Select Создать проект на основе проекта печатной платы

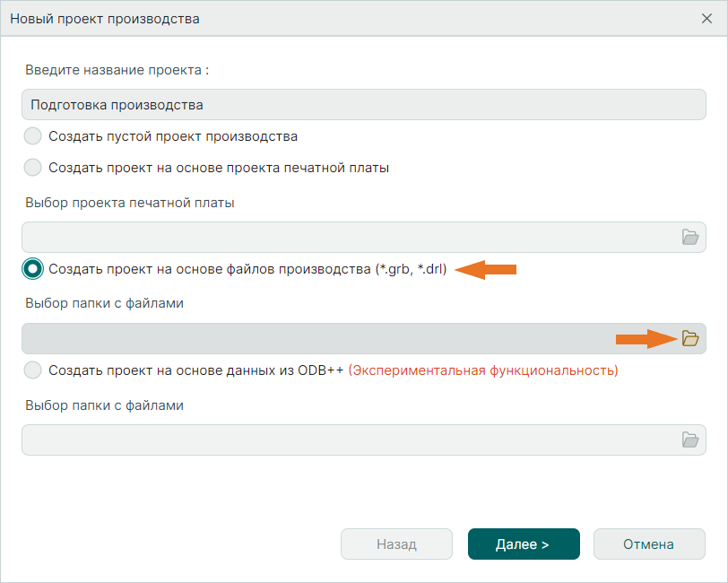click(32, 167)
